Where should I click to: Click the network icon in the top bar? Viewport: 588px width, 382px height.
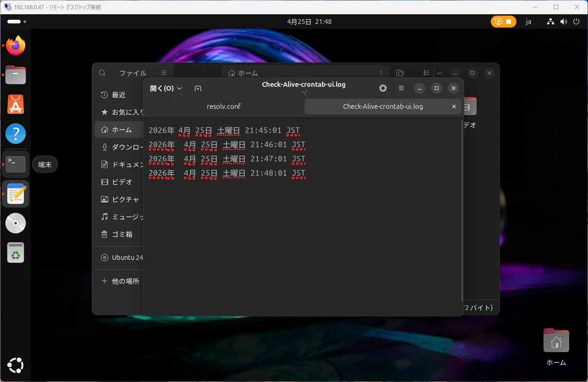click(x=551, y=22)
